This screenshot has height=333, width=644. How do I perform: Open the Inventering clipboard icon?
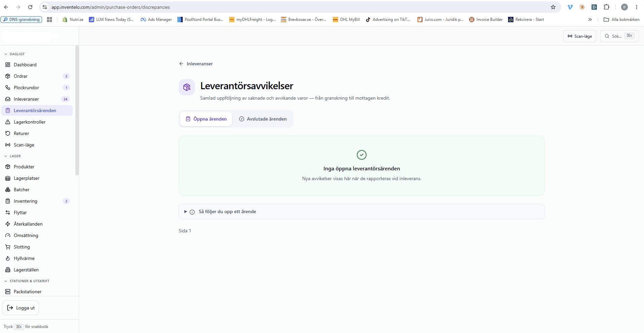coord(8,201)
